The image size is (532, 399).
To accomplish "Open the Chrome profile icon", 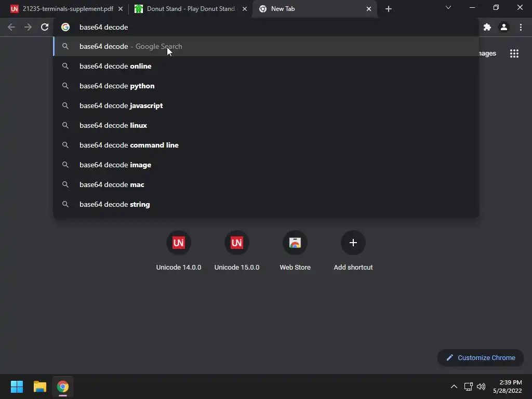I will (x=504, y=27).
